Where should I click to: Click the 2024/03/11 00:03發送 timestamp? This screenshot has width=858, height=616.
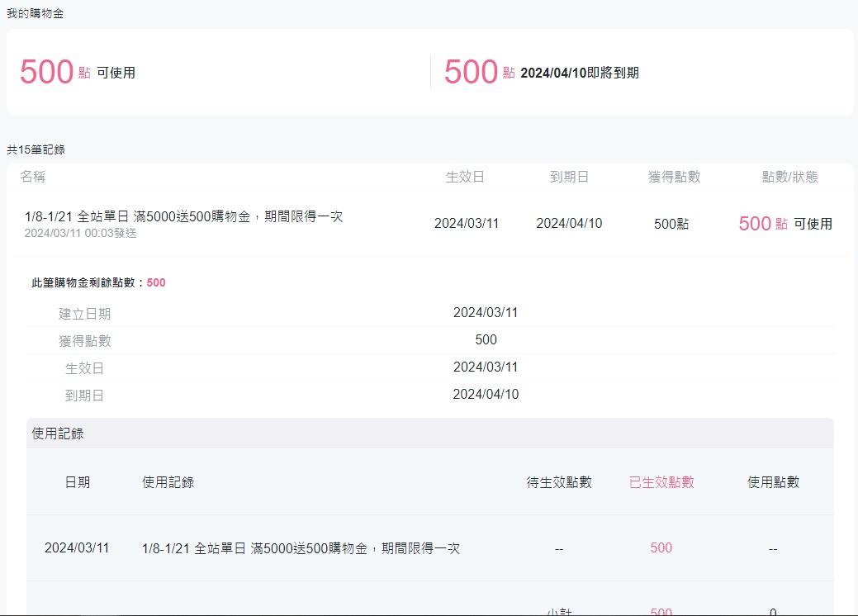[x=80, y=234]
